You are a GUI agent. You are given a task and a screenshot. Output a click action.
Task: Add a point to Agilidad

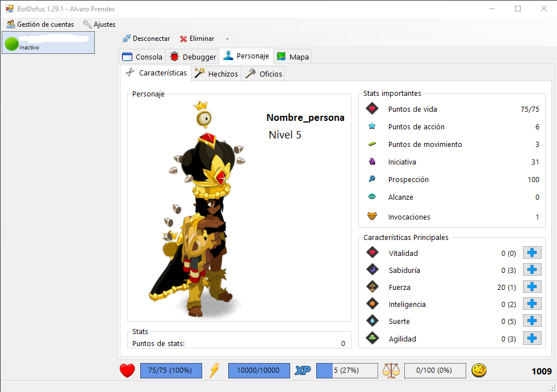(x=532, y=338)
